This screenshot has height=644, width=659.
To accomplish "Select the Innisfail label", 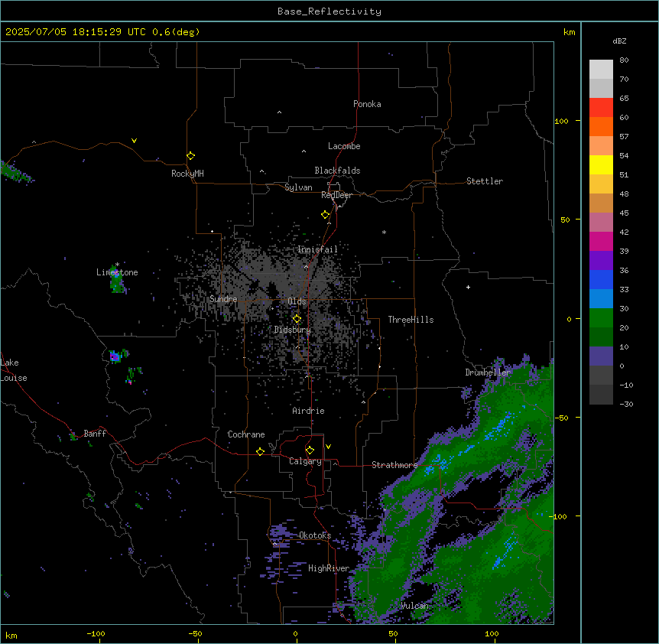I will [317, 249].
